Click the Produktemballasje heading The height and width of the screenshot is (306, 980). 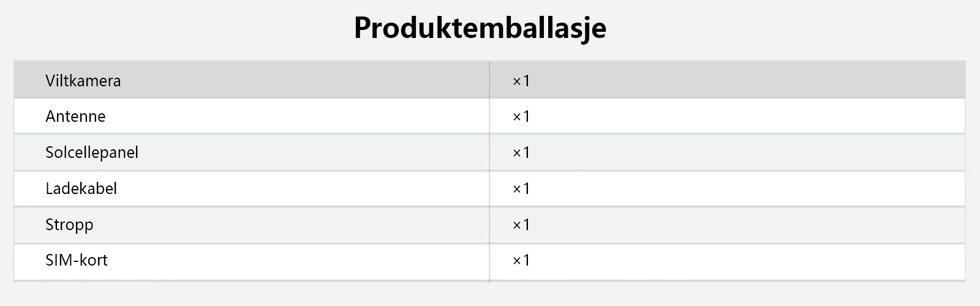tap(480, 28)
